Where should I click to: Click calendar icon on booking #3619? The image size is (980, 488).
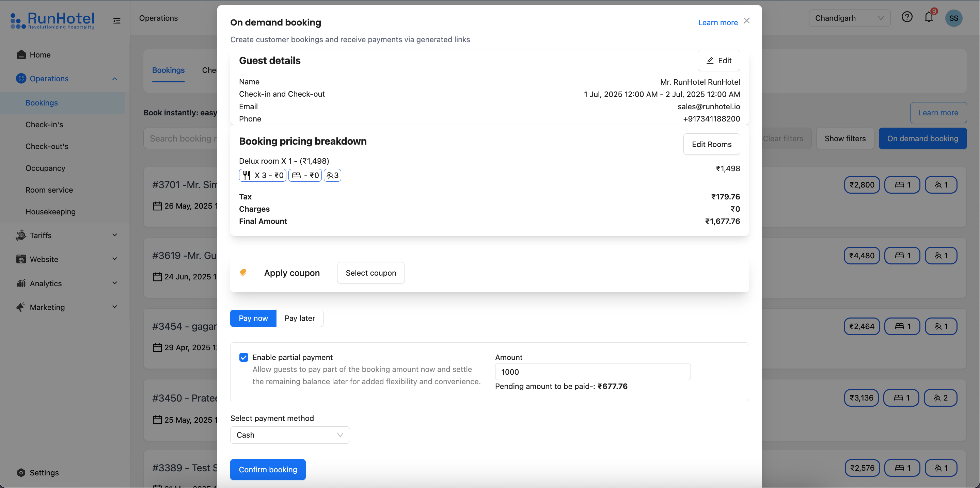(157, 277)
